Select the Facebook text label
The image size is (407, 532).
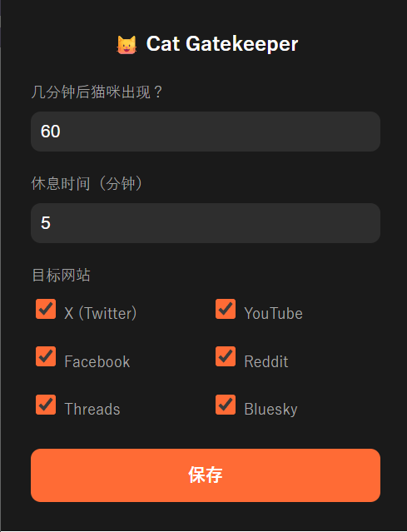[x=97, y=361]
